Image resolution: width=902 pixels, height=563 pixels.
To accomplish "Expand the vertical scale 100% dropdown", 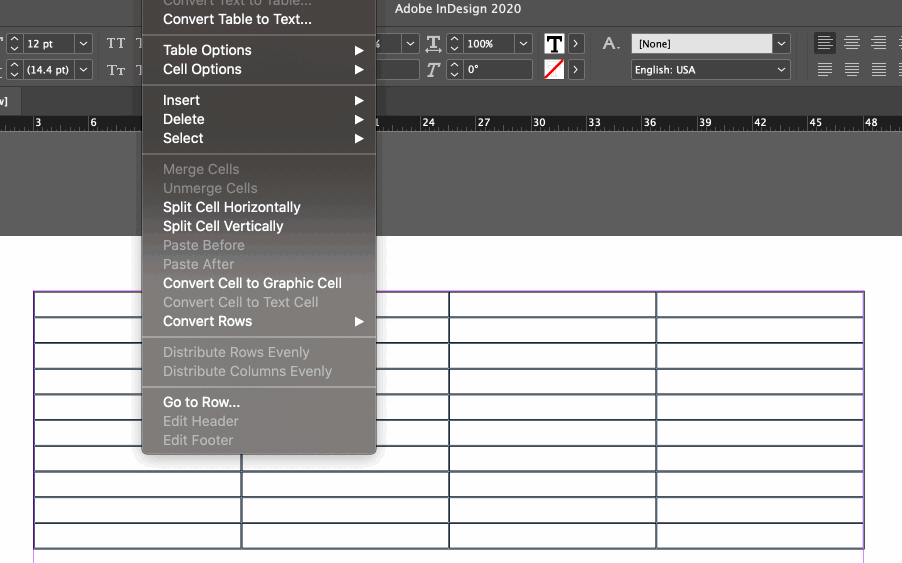I will [x=524, y=44].
